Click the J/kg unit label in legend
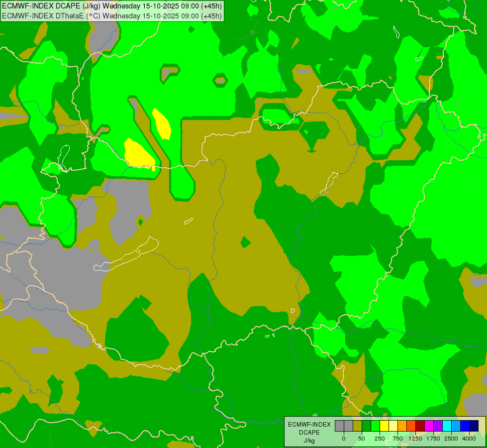The height and width of the screenshot is (448, 487). (x=309, y=441)
